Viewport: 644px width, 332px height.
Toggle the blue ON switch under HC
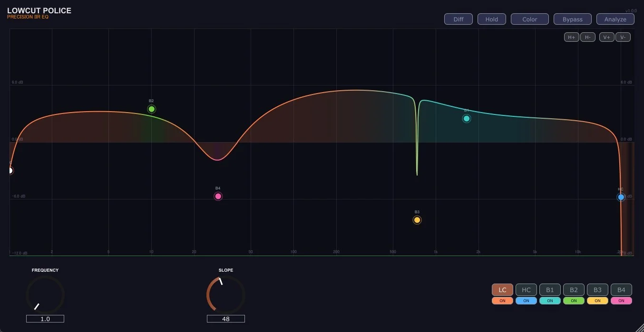pyautogui.click(x=527, y=301)
